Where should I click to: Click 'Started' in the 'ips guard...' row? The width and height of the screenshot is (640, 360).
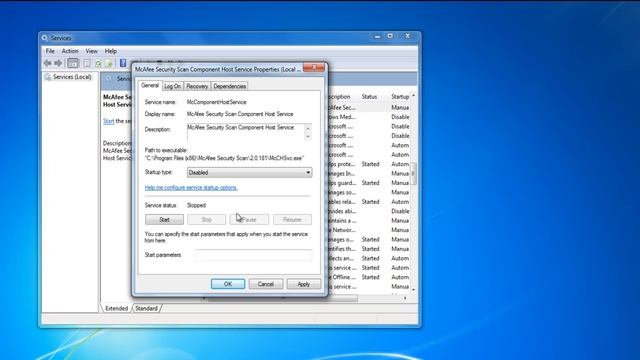pos(370,183)
